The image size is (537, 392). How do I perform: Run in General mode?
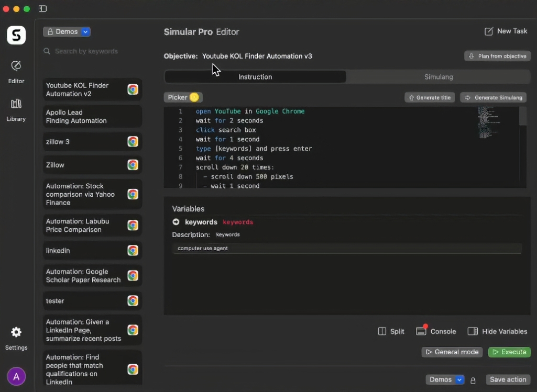[452, 352]
